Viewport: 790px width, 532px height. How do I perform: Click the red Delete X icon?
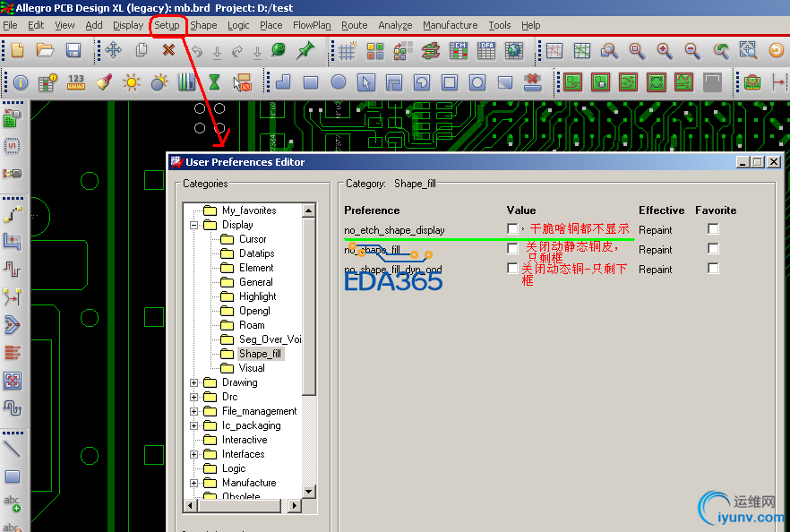tap(168, 50)
